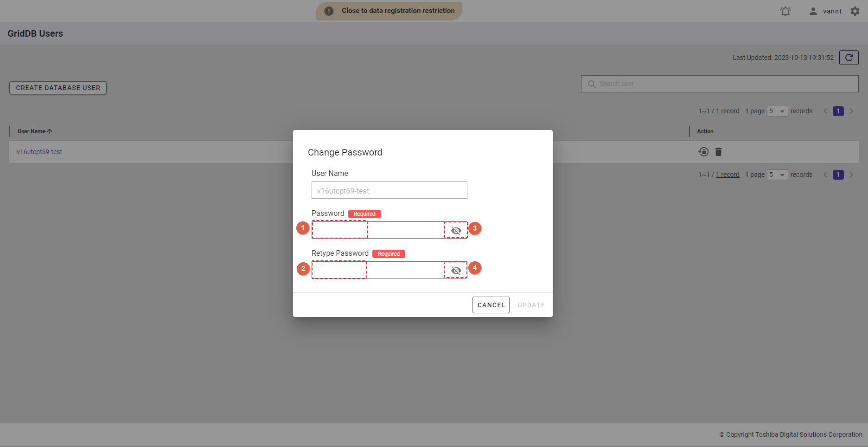Open the settings gear icon
The height and width of the screenshot is (447, 868).
pyautogui.click(x=855, y=11)
